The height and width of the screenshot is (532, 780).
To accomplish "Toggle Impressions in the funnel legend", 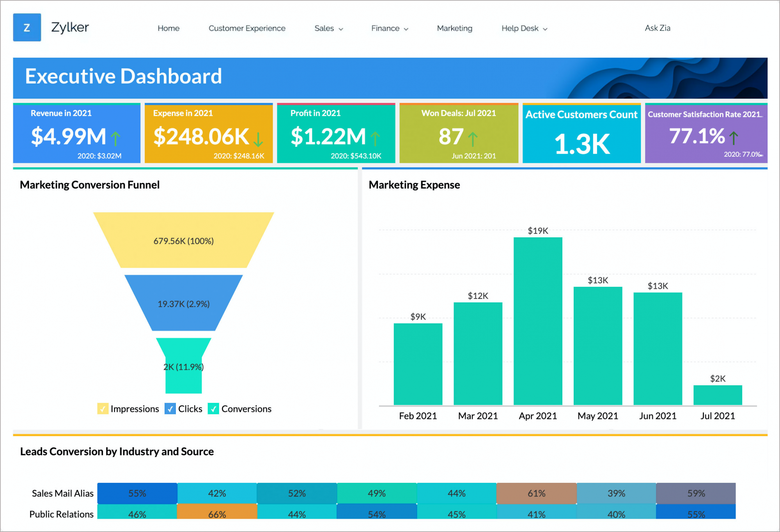I will (x=135, y=409).
